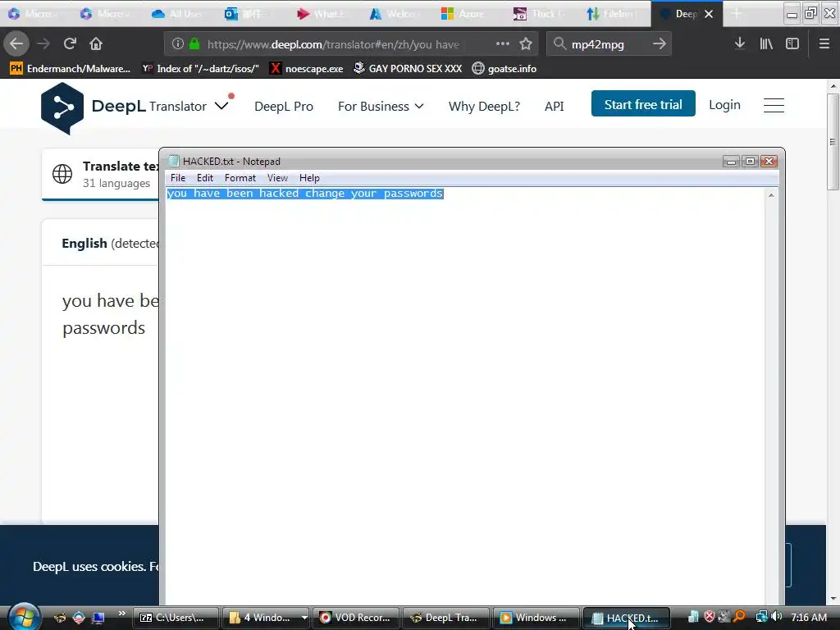Open the Notepad View menu
Screen dimensions: 840x630
point(277,178)
